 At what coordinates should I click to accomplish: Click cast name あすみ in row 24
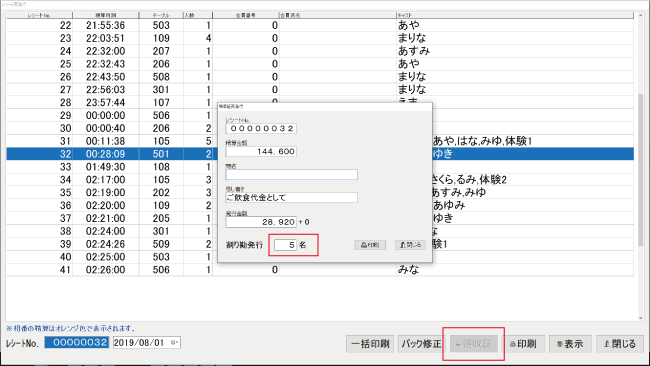pyautogui.click(x=414, y=51)
